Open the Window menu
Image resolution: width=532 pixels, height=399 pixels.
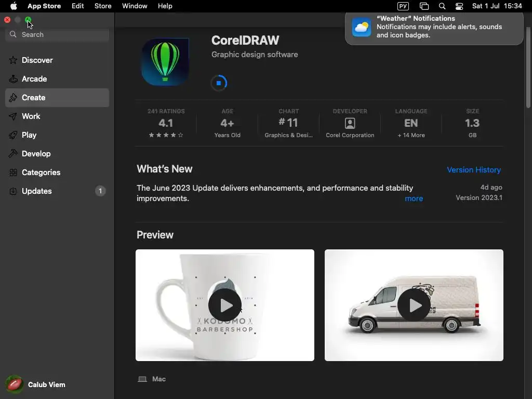135,6
